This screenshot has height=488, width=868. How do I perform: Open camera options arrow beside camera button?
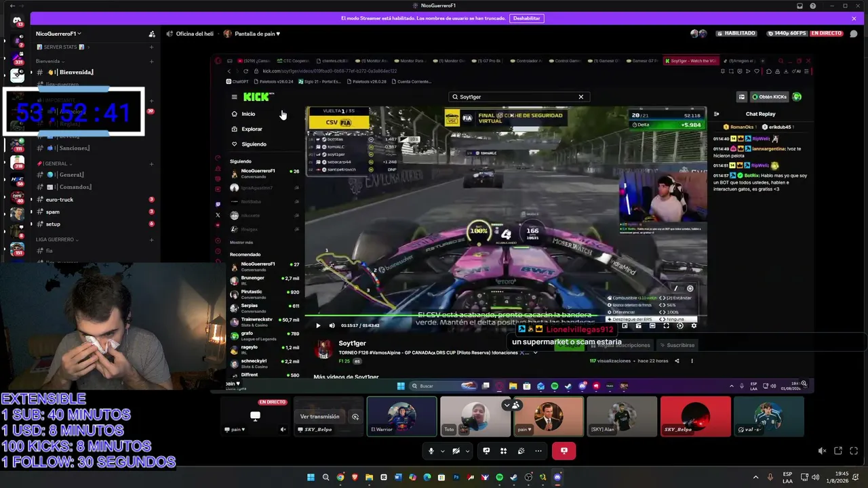(x=467, y=451)
